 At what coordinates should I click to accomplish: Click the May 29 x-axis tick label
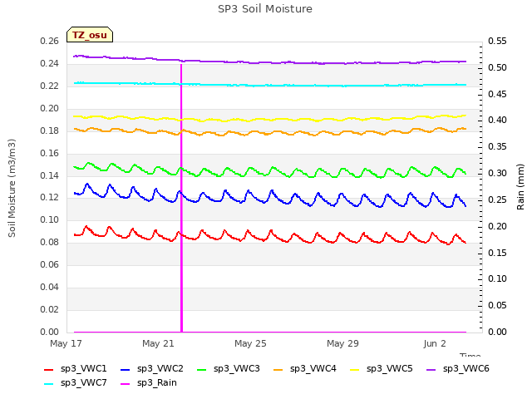coord(342,343)
